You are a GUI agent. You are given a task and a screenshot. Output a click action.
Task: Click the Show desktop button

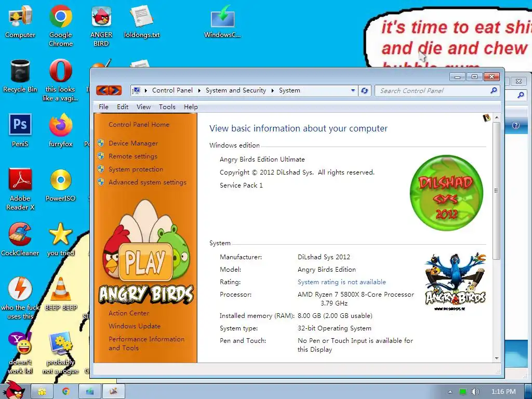tap(528, 392)
